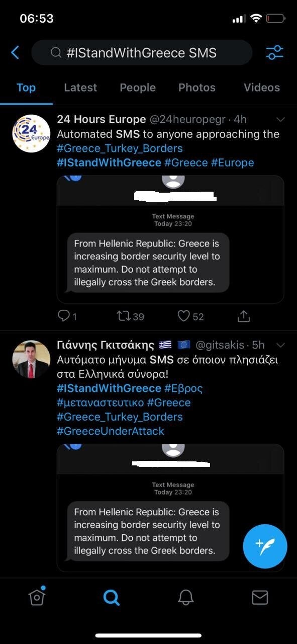Viewport: 297px width, 644px height.
Task: Open Direct Messages inbox
Action: (x=260, y=598)
